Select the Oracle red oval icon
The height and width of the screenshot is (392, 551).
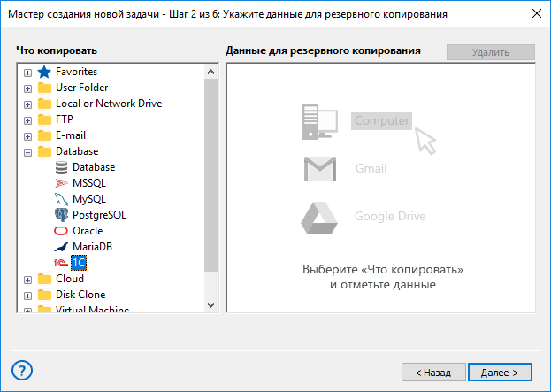(61, 231)
